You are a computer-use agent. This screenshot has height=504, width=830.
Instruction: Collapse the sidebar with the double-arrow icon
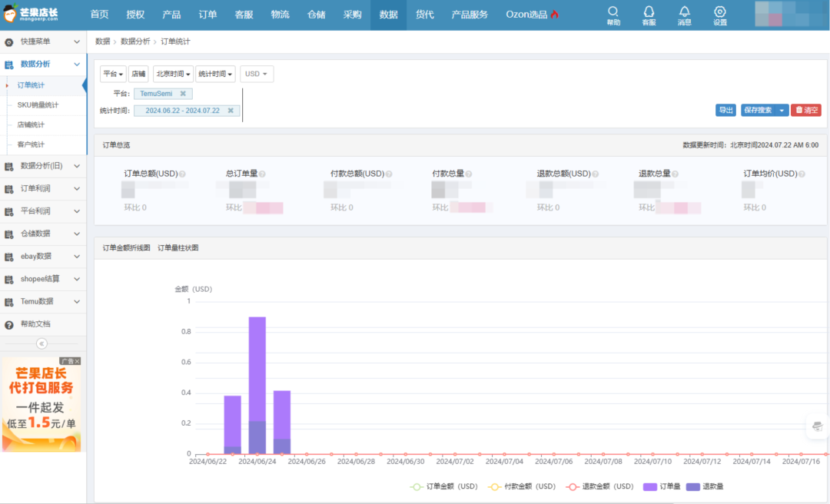pos(41,343)
